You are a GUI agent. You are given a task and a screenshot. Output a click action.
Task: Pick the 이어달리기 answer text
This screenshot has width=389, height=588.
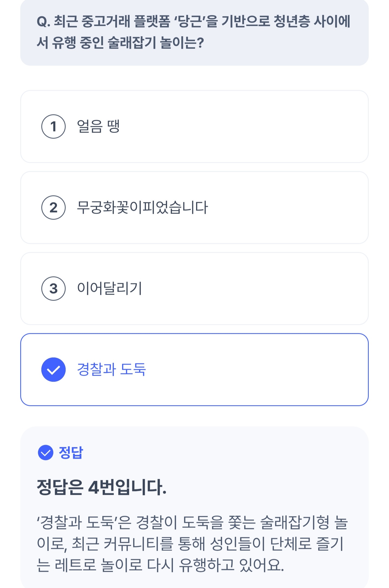pyautogui.click(x=109, y=288)
